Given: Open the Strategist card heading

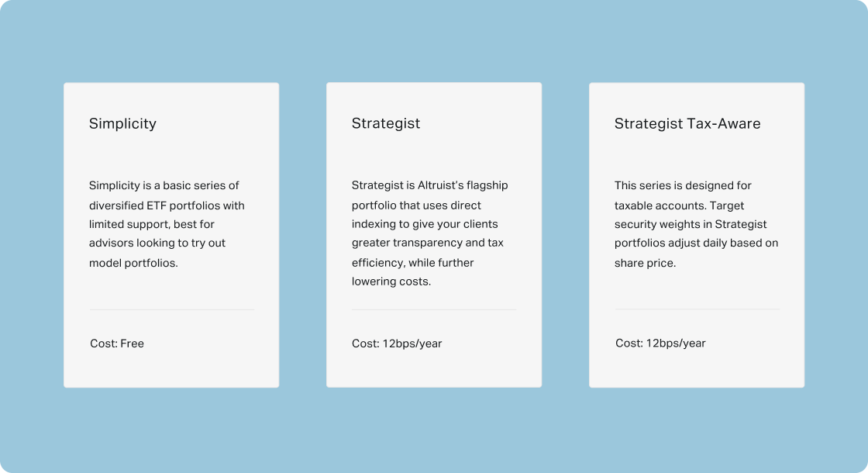Looking at the screenshot, I should [x=386, y=123].
